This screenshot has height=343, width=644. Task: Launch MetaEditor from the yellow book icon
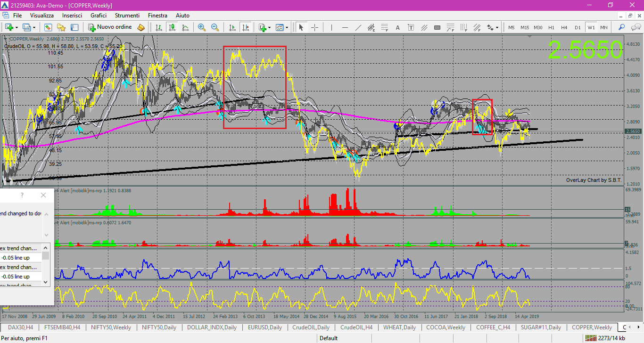pos(141,27)
